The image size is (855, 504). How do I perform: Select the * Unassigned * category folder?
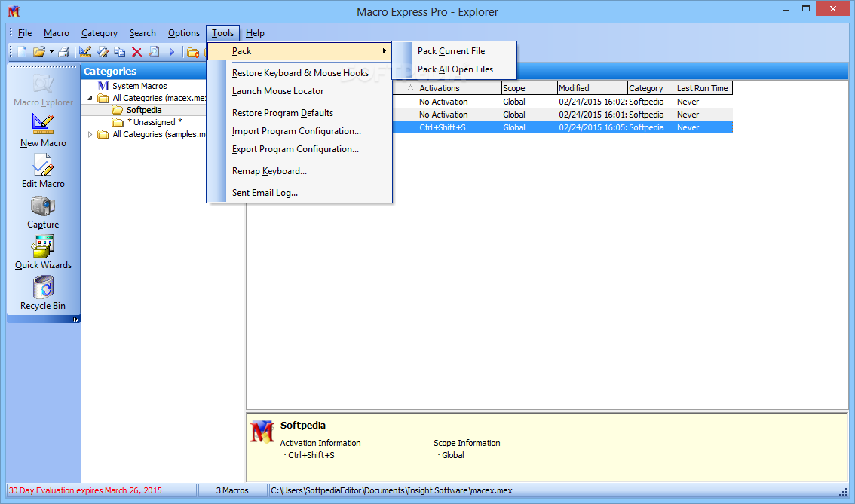(155, 122)
